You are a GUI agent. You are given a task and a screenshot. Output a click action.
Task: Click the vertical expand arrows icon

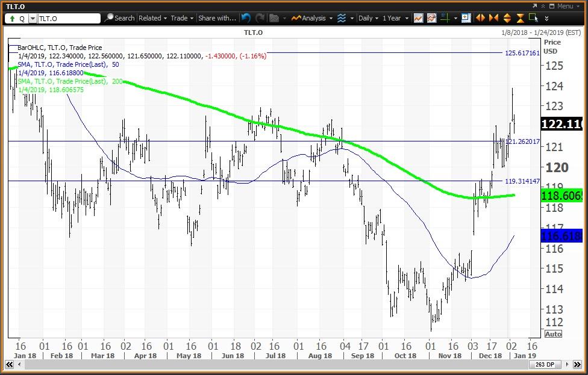507,18
